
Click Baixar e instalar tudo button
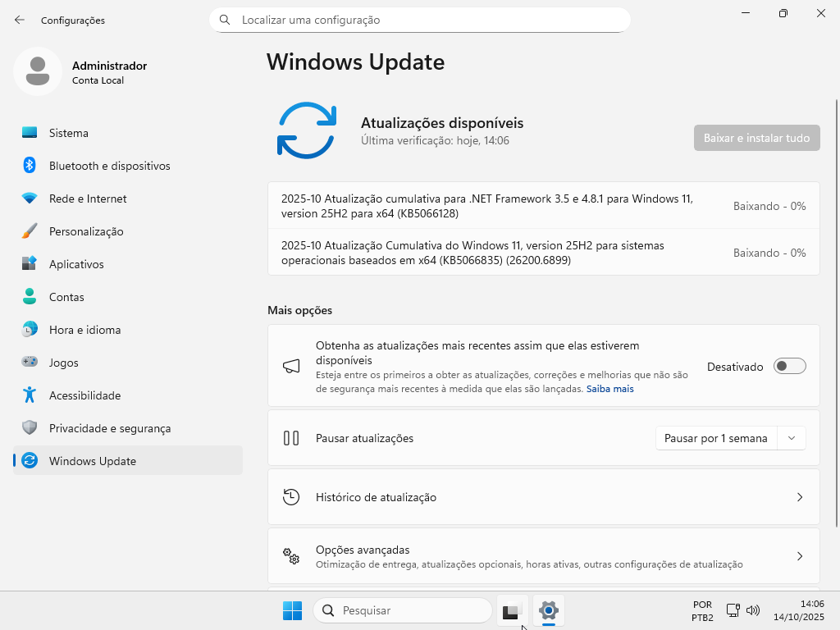pyautogui.click(x=756, y=138)
